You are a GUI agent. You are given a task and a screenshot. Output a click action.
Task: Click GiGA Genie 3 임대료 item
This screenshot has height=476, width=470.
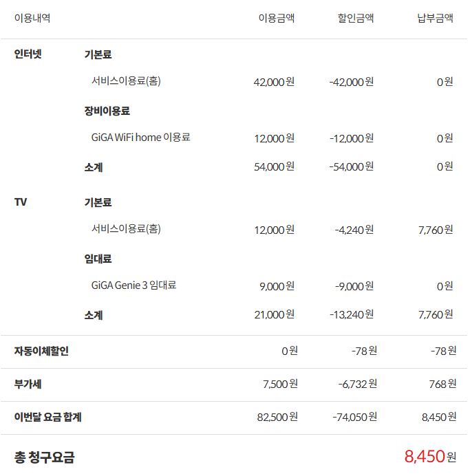point(133,285)
